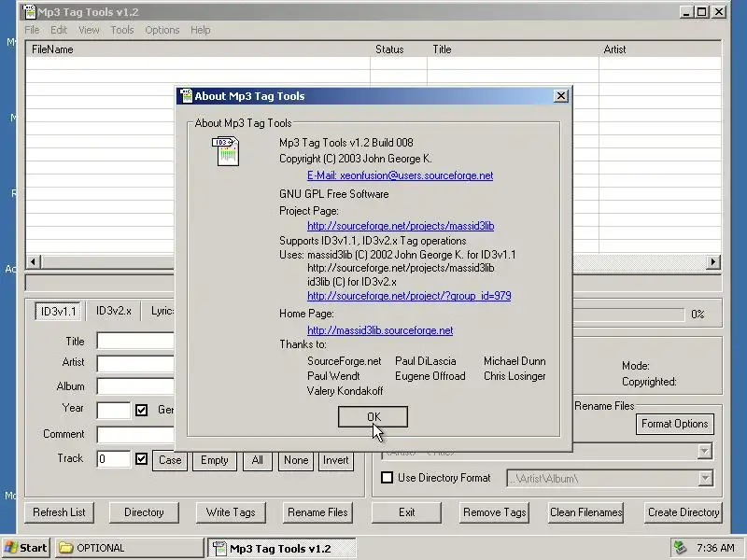
Task: Sort by the FileName column header
Action: (x=198, y=49)
